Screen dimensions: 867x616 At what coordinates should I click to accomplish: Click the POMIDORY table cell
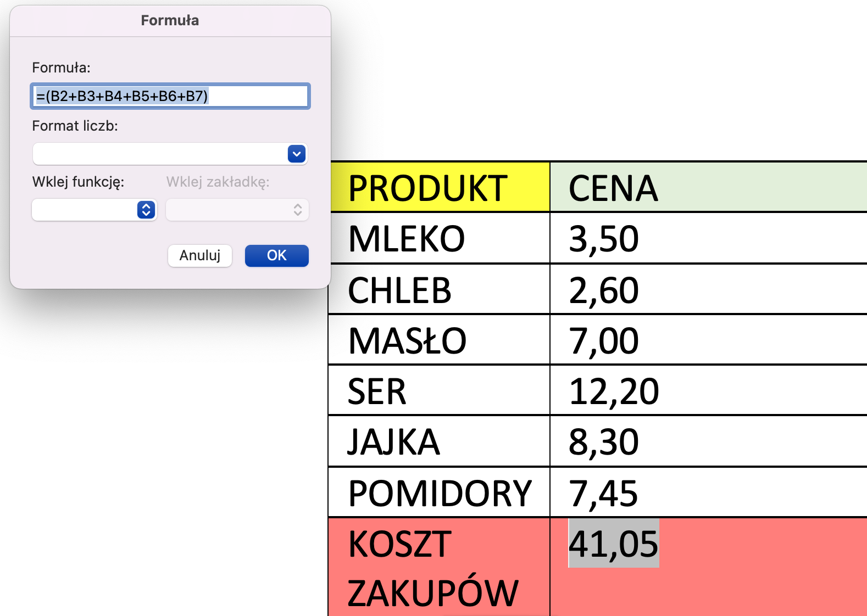click(440, 492)
